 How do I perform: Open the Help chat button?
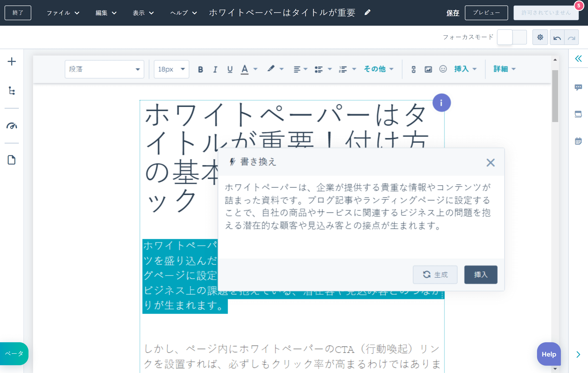[x=549, y=354]
